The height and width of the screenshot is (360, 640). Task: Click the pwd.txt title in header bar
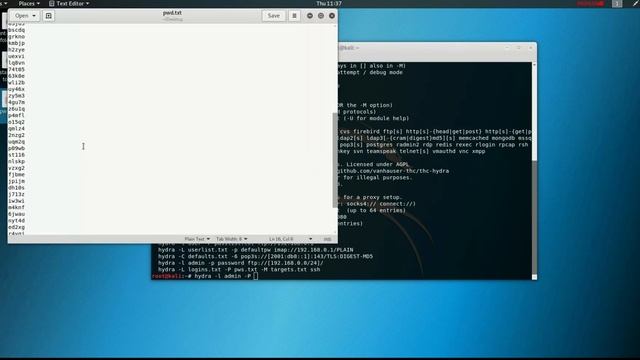coord(172,13)
